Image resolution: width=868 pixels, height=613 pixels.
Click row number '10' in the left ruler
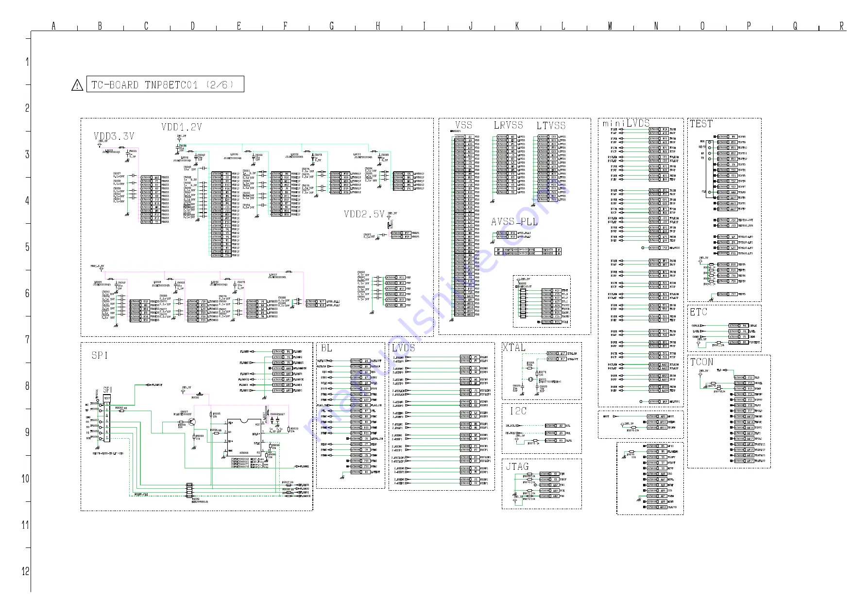pyautogui.click(x=26, y=479)
